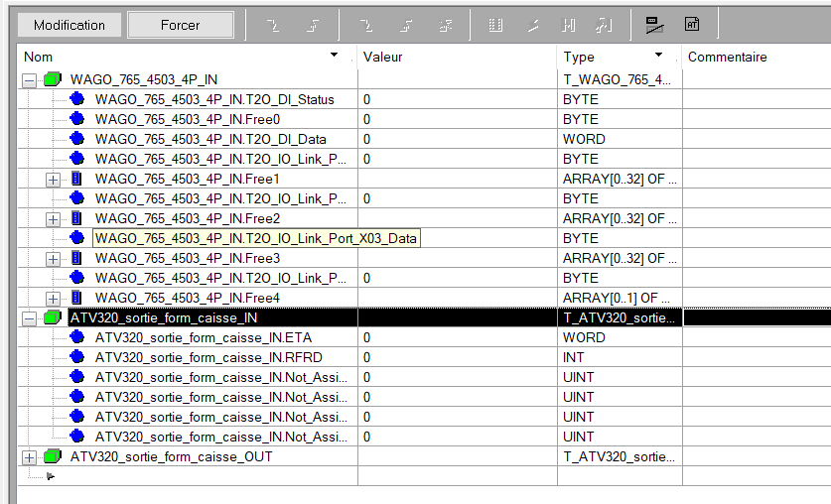Click the blue variable icon next to ATV320_sortie_form_caisse_IN.ETA
This screenshot has height=504, width=831.
77,337
